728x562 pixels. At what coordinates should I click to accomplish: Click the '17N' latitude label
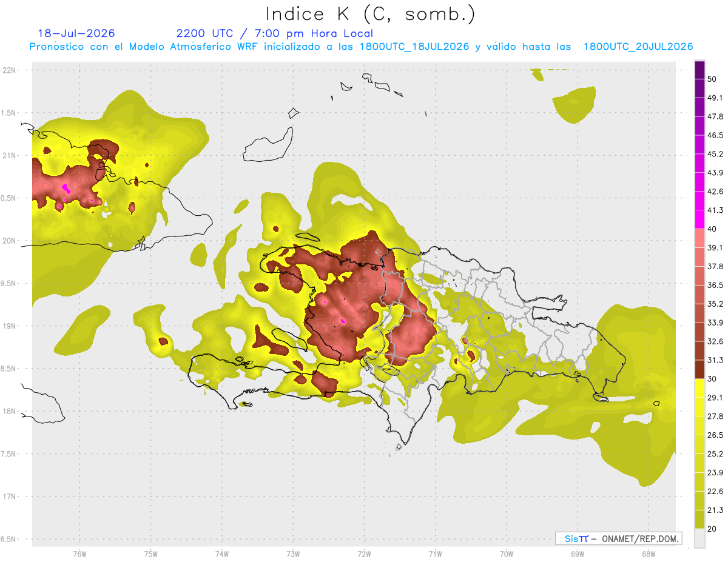tap(10, 496)
